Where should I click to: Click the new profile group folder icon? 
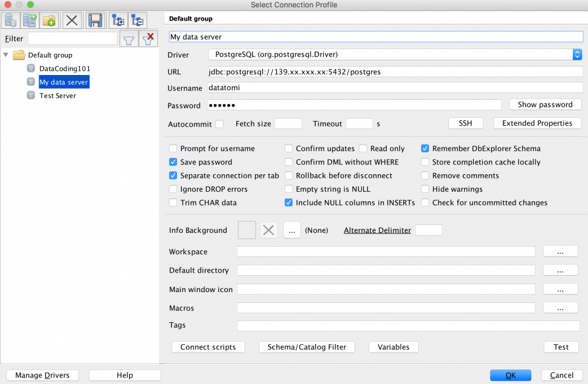point(50,20)
